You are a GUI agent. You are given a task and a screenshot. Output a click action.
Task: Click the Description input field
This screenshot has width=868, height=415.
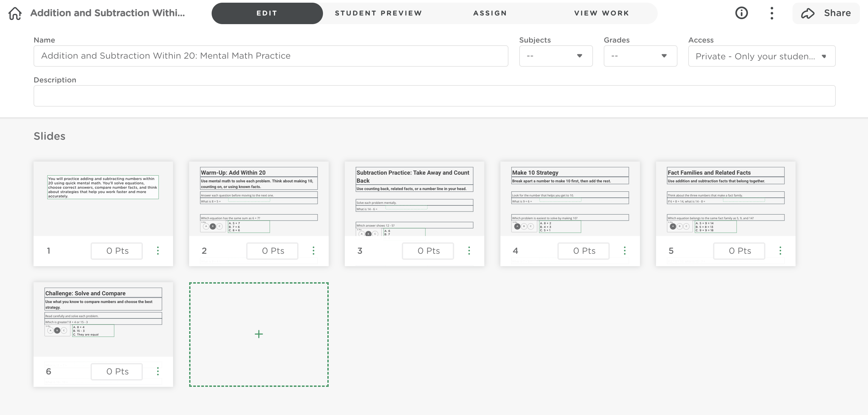pyautogui.click(x=434, y=96)
